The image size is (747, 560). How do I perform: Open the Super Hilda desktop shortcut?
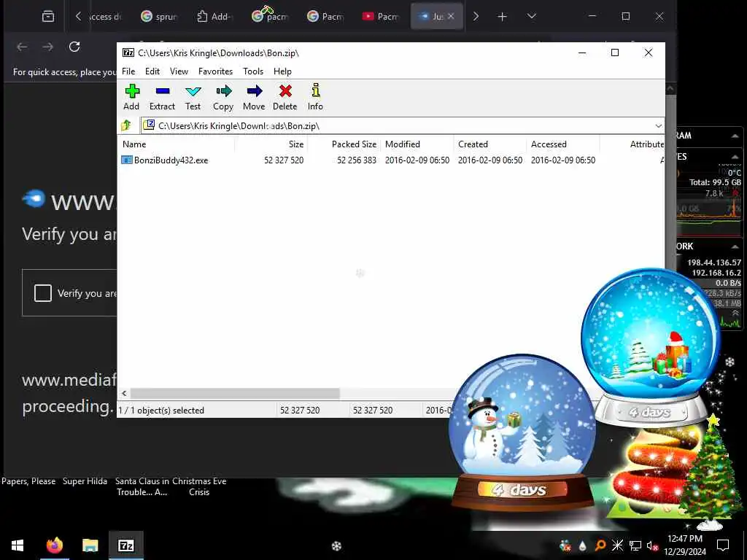coord(85,481)
